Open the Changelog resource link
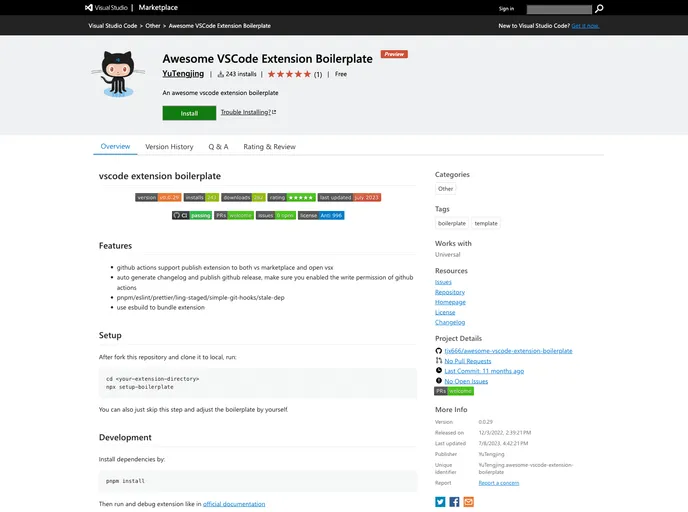 450,322
